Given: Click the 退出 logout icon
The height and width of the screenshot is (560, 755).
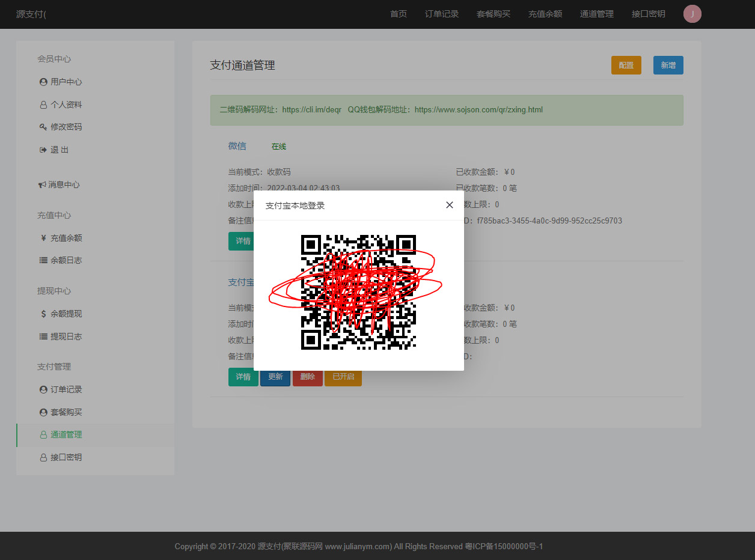Looking at the screenshot, I should [43, 150].
